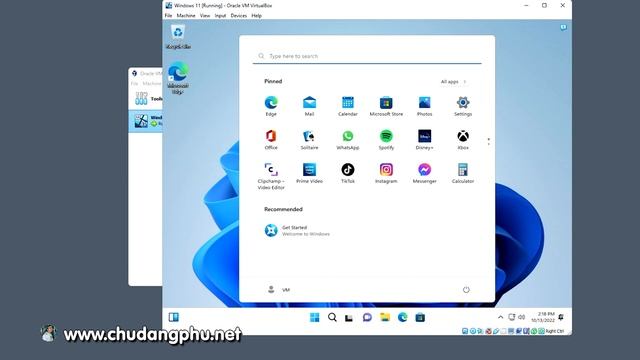
Task: Open the Solitaire pinned app
Action: click(309, 139)
